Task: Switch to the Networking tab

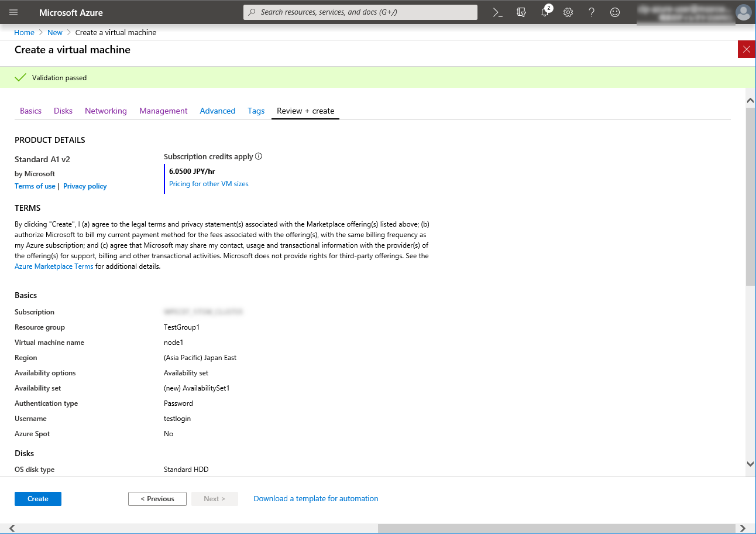Action: pos(105,111)
